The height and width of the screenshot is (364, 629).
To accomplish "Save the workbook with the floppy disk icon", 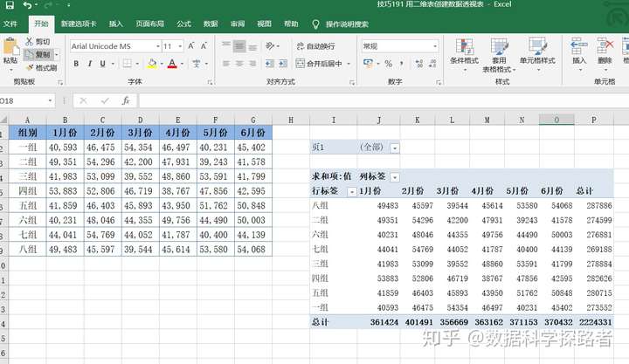I will click(x=10, y=5).
